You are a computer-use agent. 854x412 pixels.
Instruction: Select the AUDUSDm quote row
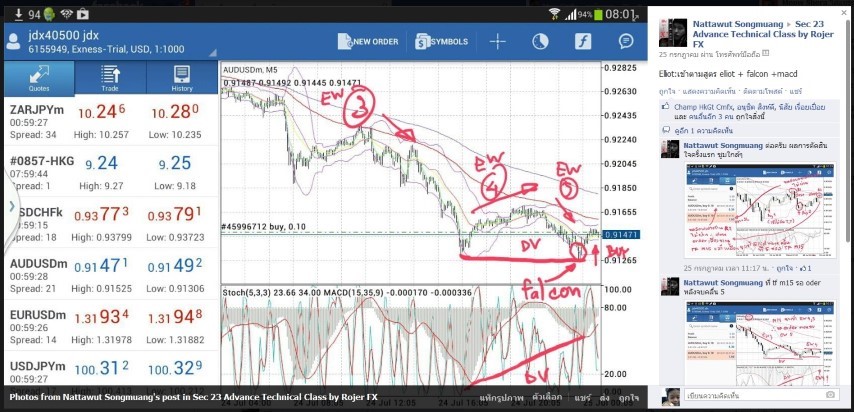click(x=111, y=274)
